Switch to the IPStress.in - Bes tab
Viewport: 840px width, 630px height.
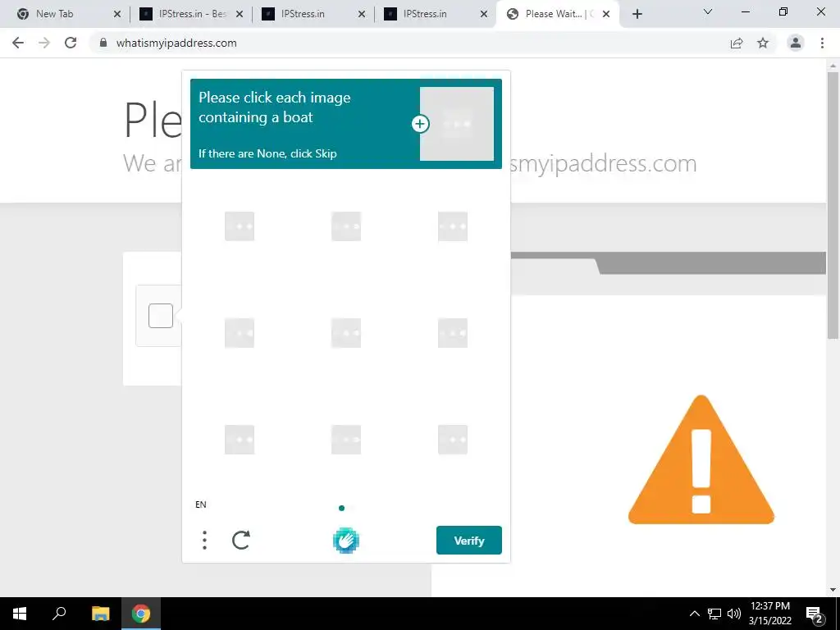(x=192, y=14)
